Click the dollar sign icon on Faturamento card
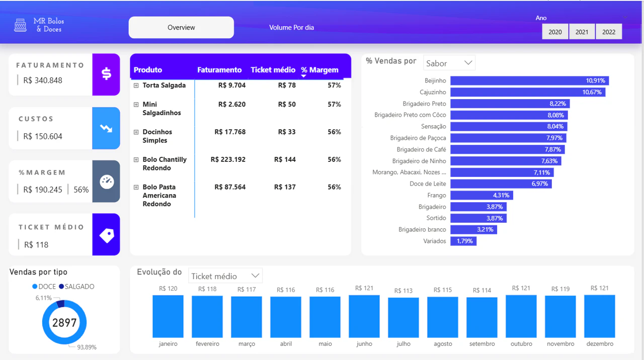Viewport: 644px width, 360px height. [106, 74]
